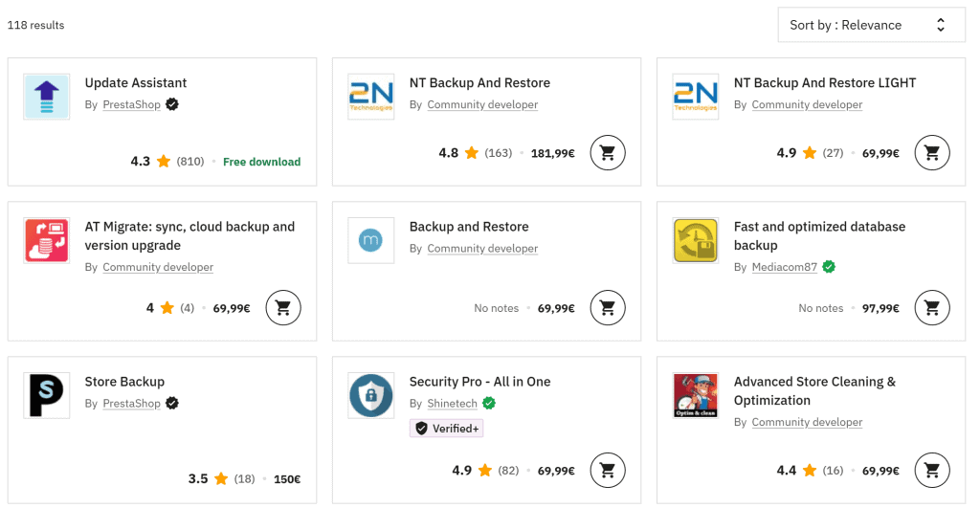
Task: Visit Community developer link under AT Migrate
Action: [158, 267]
